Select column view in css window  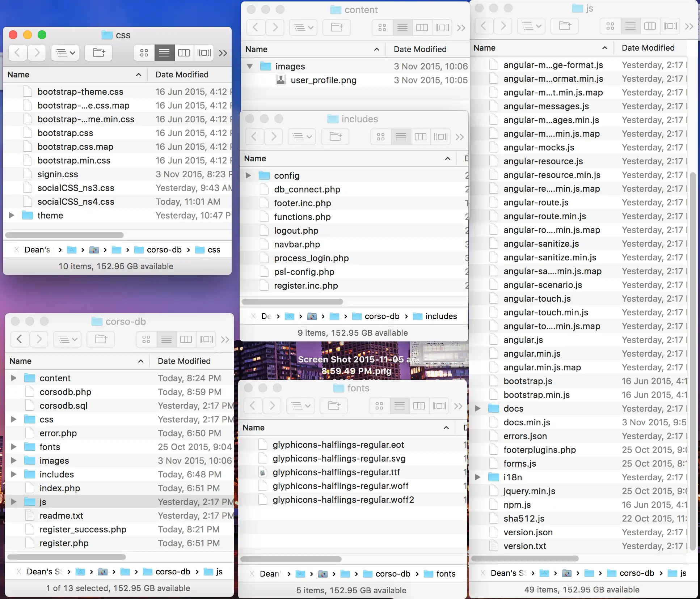pyautogui.click(x=184, y=53)
